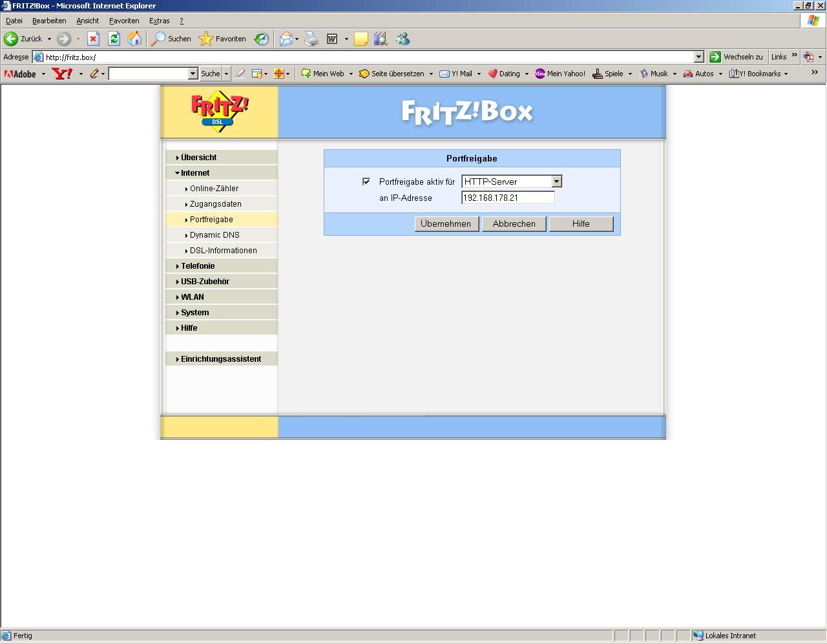Click the Yahoo Y! logo icon
827x644 pixels.
pos(62,74)
